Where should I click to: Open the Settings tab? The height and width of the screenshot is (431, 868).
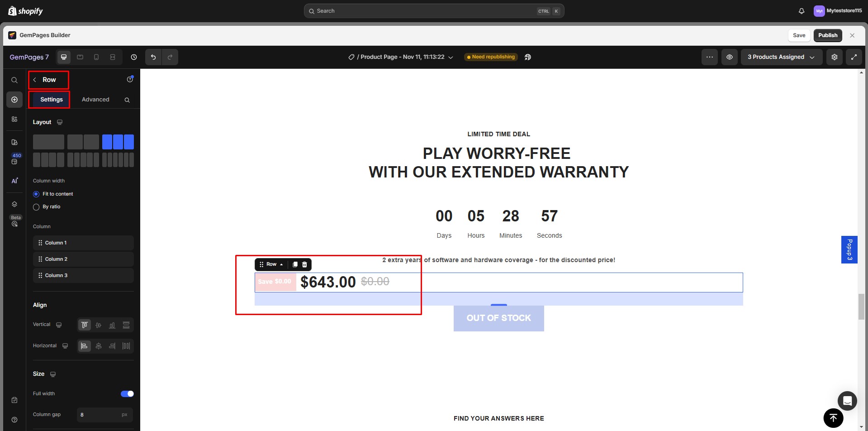(52, 100)
